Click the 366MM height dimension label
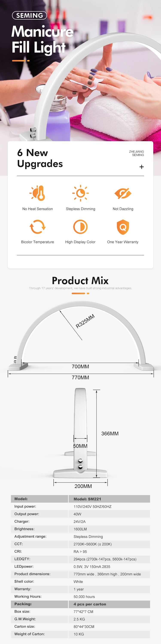Screen dimensions: 161x644 110,433
